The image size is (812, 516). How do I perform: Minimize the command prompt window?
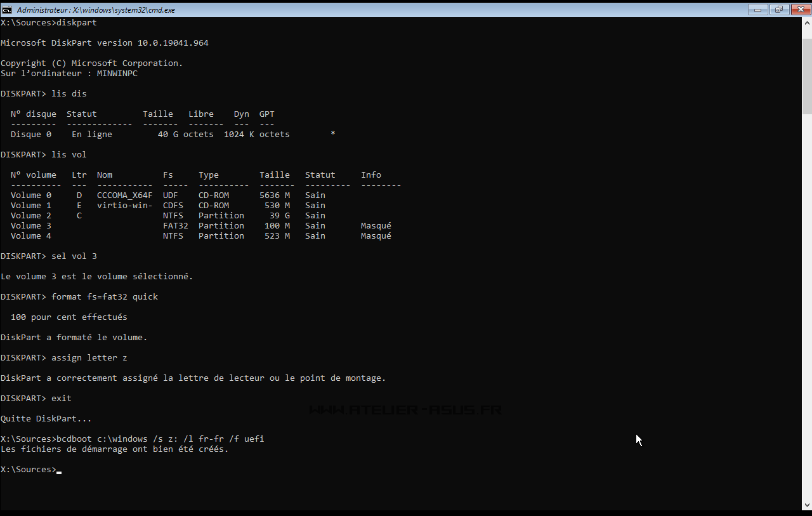757,10
